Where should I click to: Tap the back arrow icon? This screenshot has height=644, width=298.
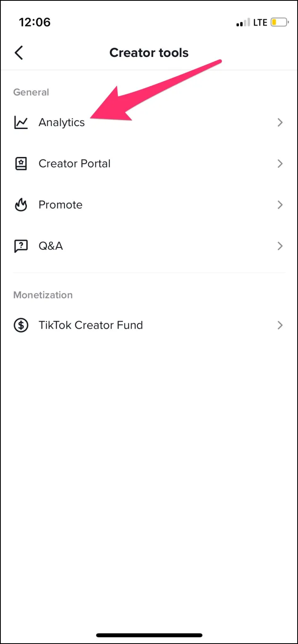tap(18, 53)
